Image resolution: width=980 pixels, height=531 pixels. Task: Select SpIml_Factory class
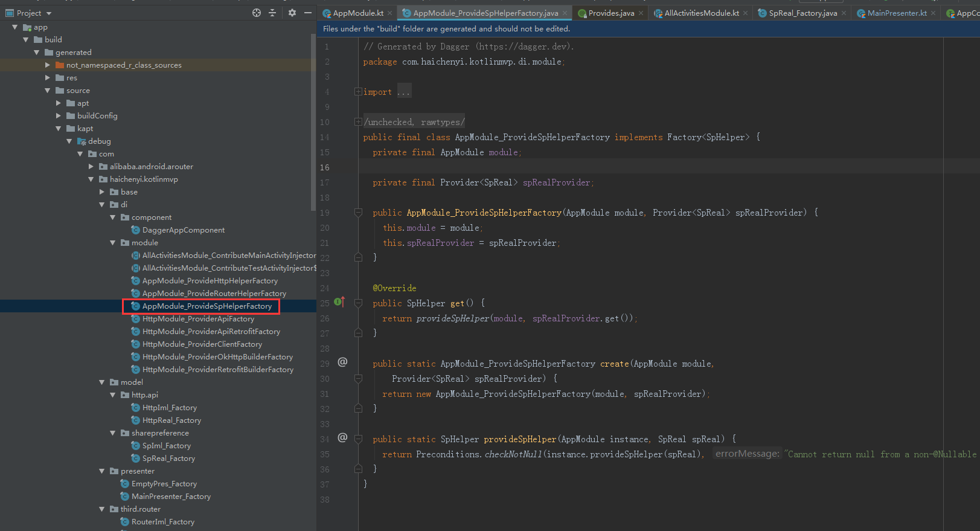click(167, 446)
